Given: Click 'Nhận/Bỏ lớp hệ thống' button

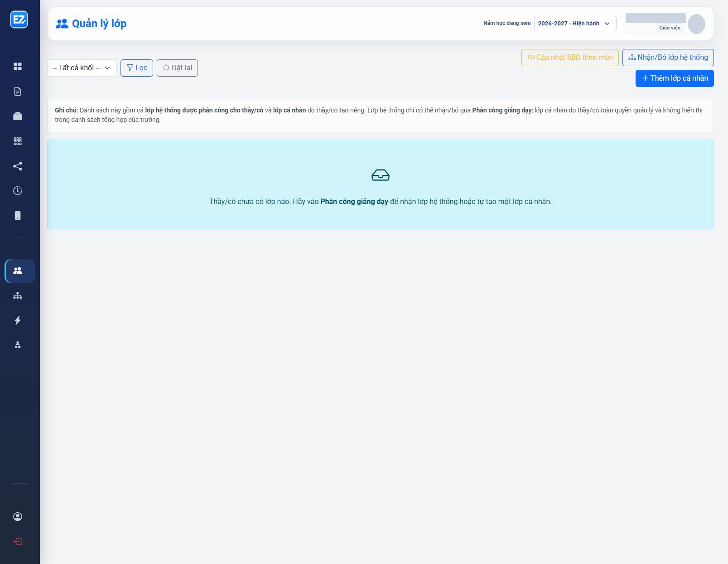Looking at the screenshot, I should [668, 58].
